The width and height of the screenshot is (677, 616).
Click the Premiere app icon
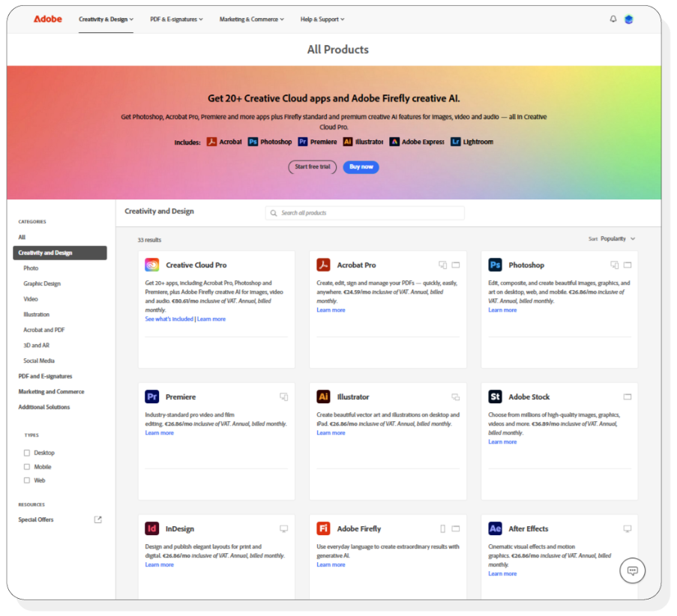tap(152, 396)
